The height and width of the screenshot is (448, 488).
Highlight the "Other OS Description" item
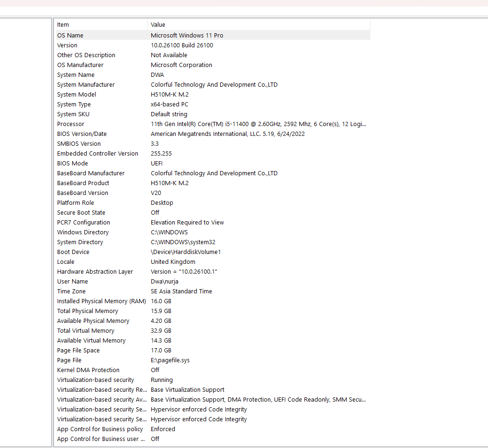[86, 55]
